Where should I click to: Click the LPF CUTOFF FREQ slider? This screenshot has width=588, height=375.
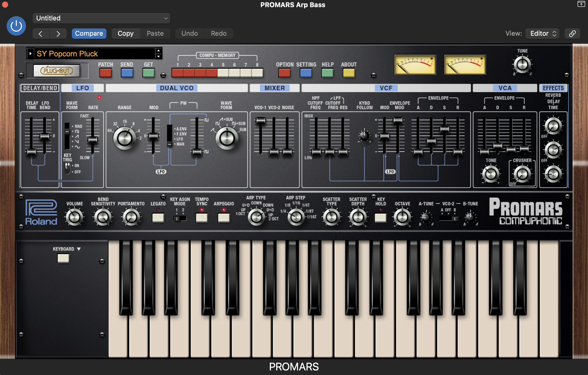[x=330, y=152]
